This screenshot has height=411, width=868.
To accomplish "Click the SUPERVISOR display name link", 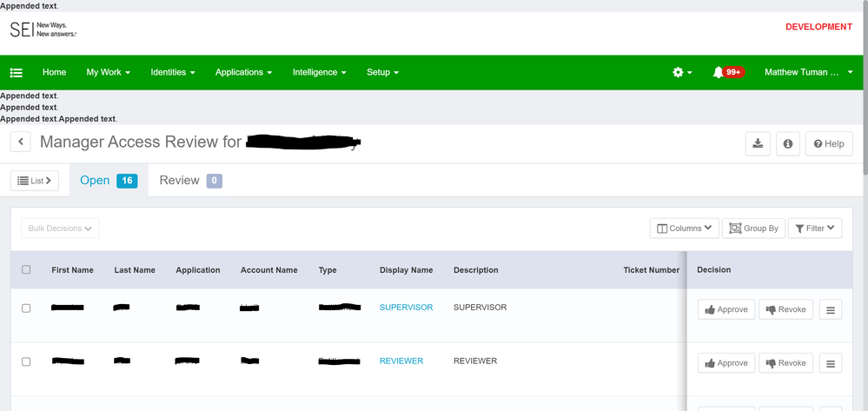I will tap(406, 308).
